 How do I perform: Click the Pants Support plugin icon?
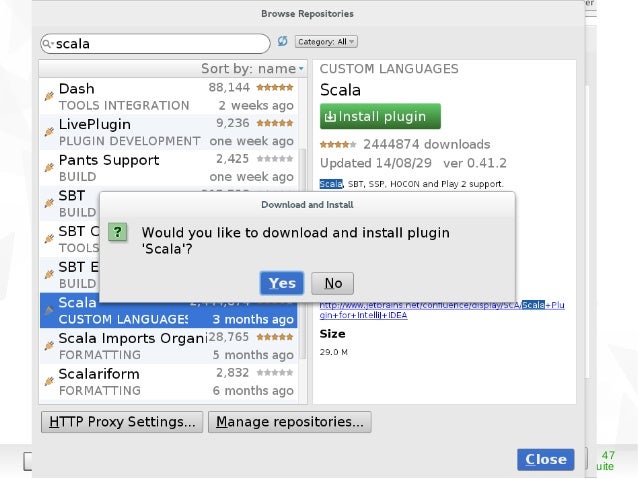tap(49, 167)
